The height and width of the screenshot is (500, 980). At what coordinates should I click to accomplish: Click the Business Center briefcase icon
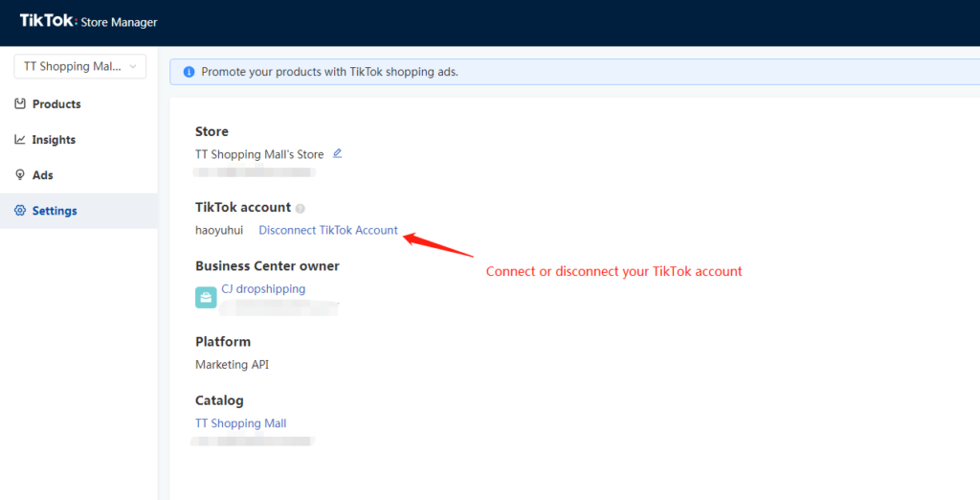click(206, 297)
